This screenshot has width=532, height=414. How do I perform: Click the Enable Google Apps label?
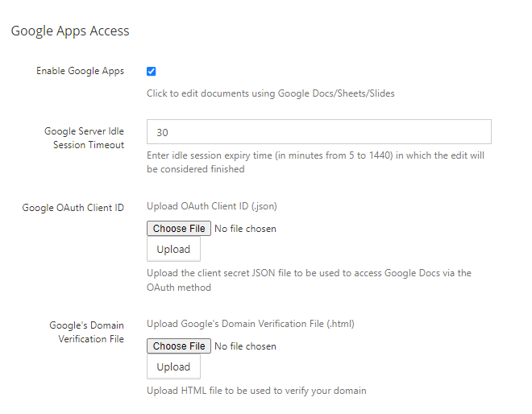click(x=80, y=71)
